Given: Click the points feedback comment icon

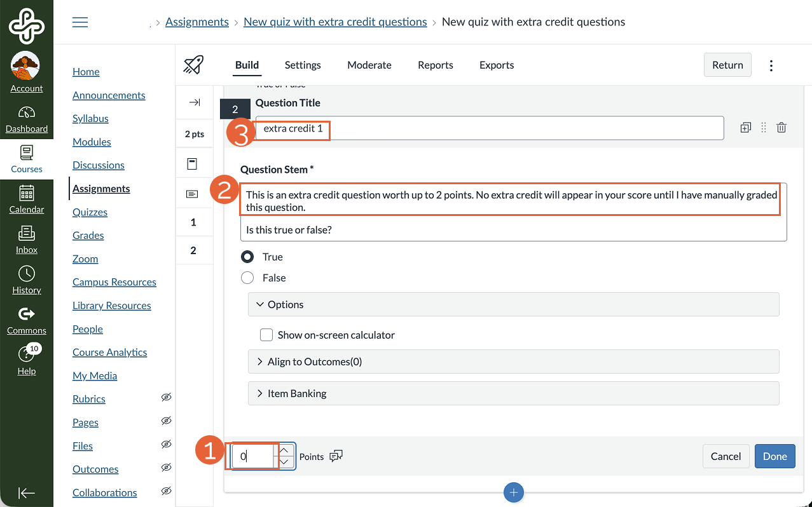Looking at the screenshot, I should coord(336,456).
